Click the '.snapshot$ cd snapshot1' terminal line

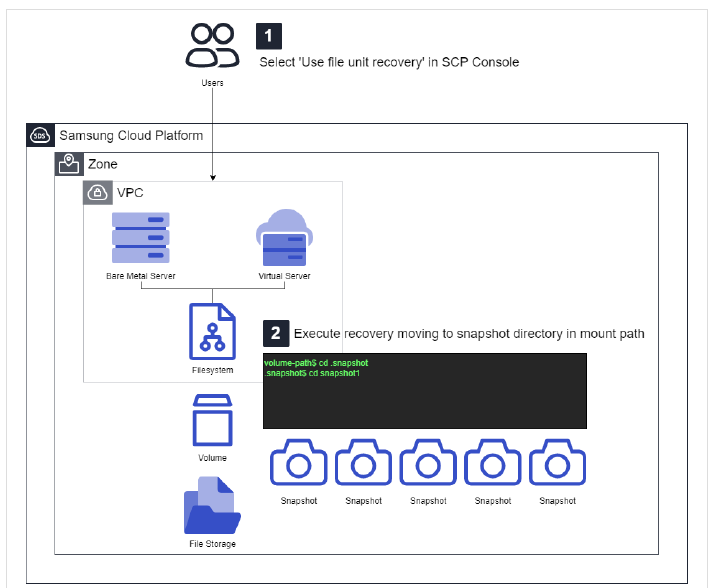312,373
